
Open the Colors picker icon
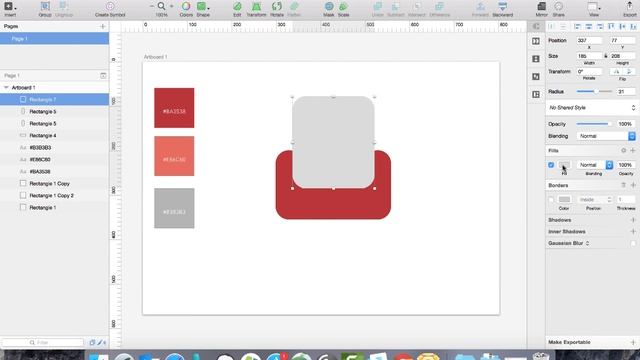point(186,6)
